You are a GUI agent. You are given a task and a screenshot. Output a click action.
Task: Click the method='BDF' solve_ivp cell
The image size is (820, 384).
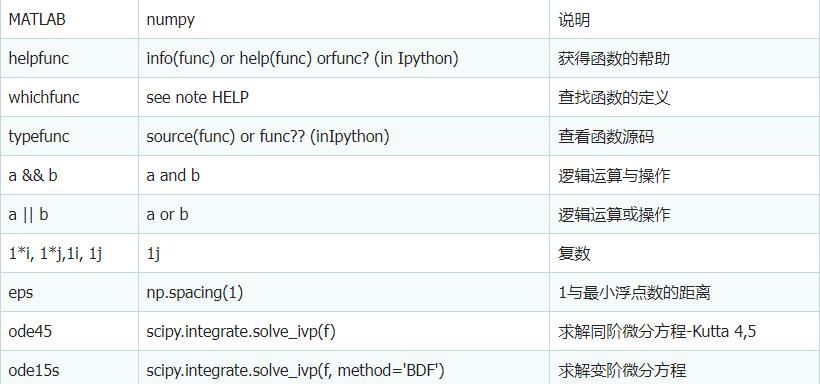click(344, 368)
